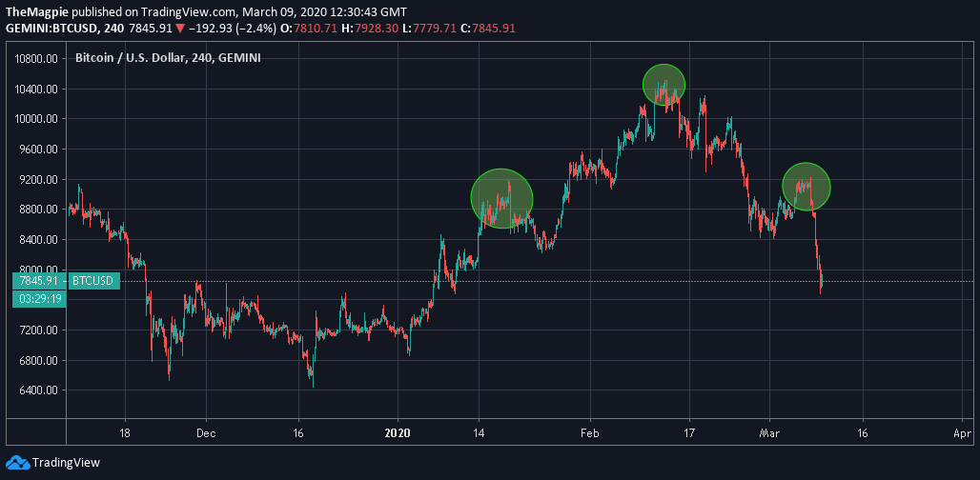The width and height of the screenshot is (980, 480).
Task: Click the 10000.00 price axis label
Action: (37, 119)
